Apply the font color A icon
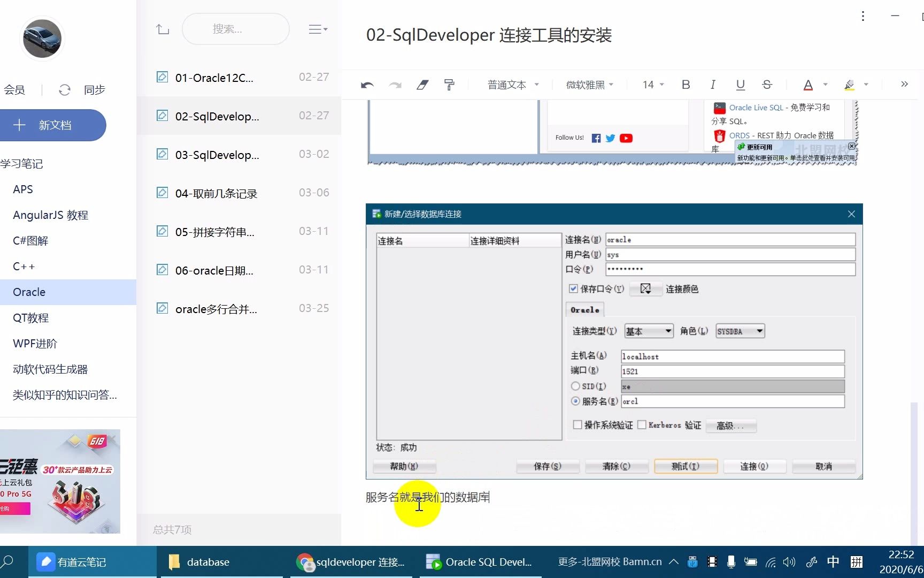Screen dimensions: 924x578 tap(808, 85)
